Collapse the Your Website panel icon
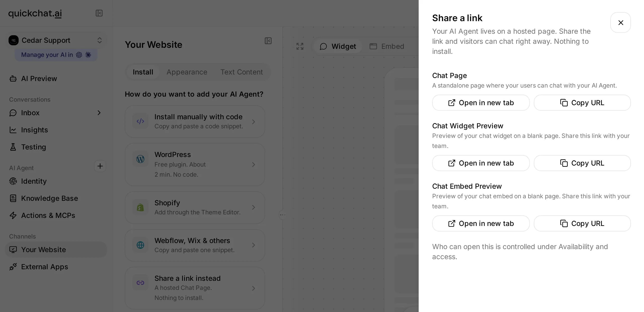This screenshot has height=312, width=644. coord(268,41)
